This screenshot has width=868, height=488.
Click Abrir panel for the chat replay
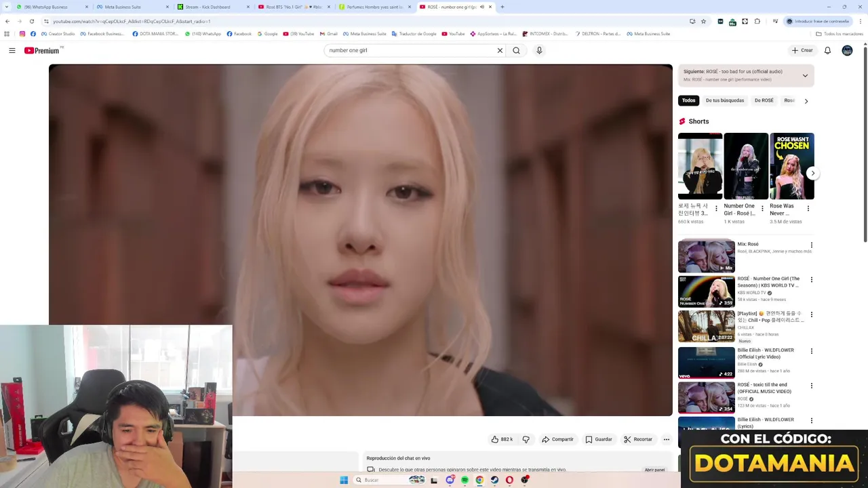pyautogui.click(x=654, y=470)
